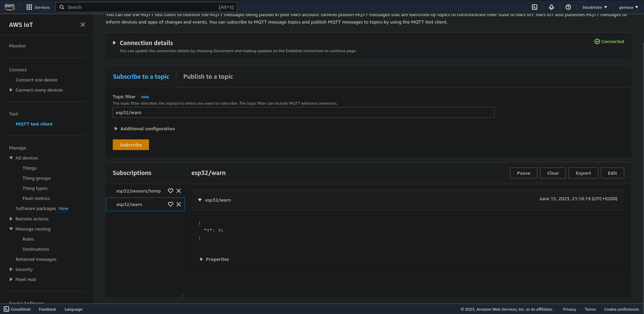Select esp32/sensors/temp subscription
The image size is (644, 314).
pyautogui.click(x=138, y=191)
